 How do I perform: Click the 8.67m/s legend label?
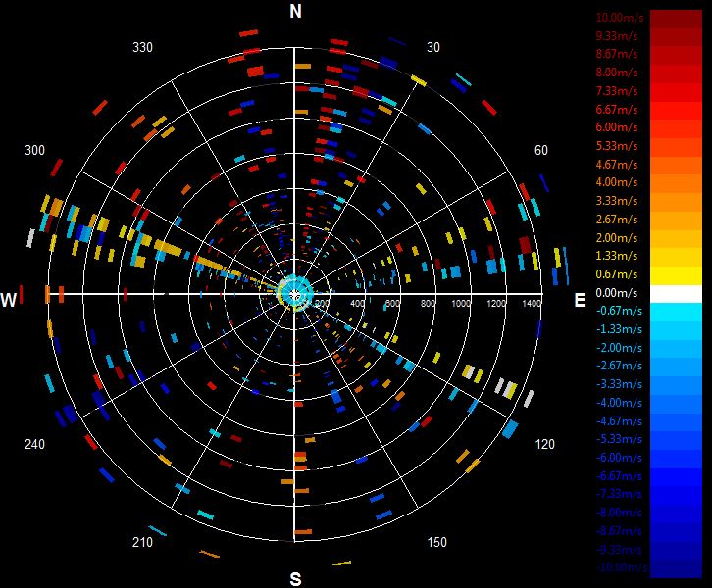click(617, 54)
